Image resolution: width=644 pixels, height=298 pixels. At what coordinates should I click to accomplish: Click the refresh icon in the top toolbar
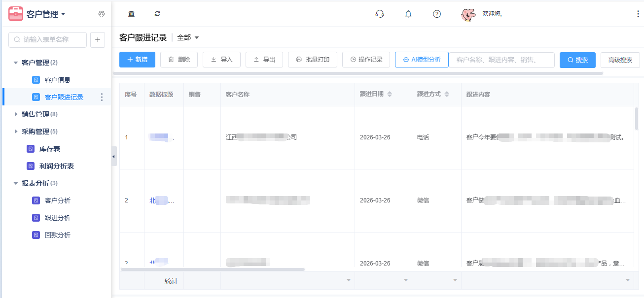point(157,14)
